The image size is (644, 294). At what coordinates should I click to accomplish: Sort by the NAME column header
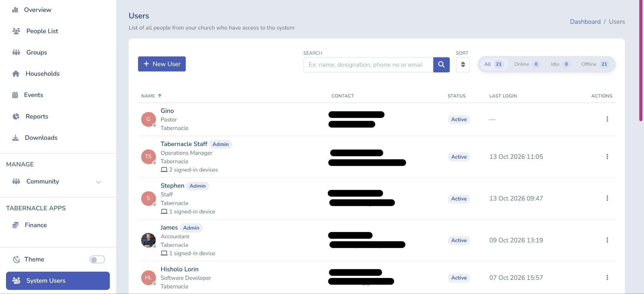click(x=148, y=96)
